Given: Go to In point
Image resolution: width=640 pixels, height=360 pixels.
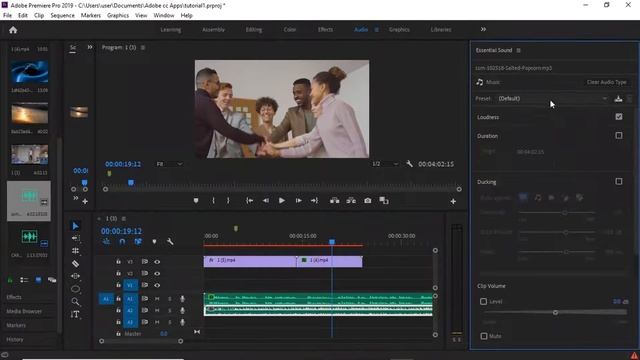Looking at the screenshot, I should tap(249, 200).
